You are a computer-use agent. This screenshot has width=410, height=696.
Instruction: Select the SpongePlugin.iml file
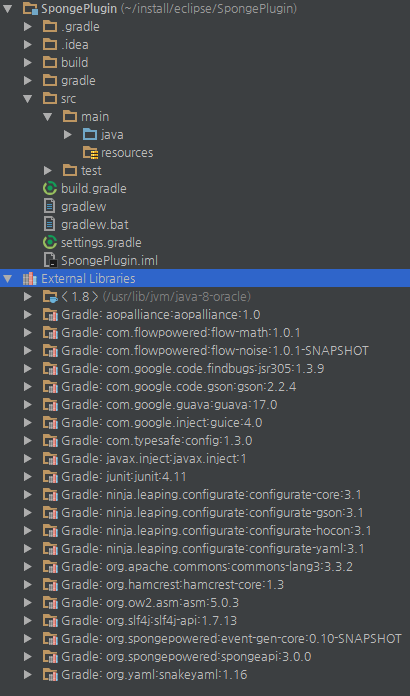coord(205,261)
